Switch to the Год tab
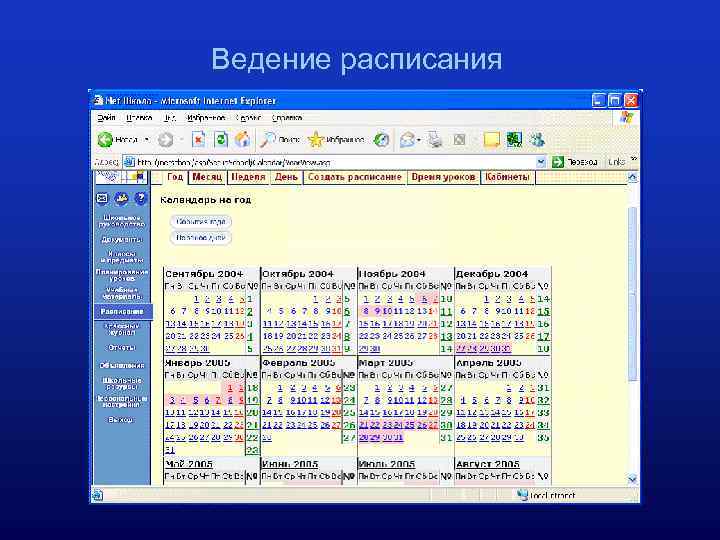 (x=175, y=177)
